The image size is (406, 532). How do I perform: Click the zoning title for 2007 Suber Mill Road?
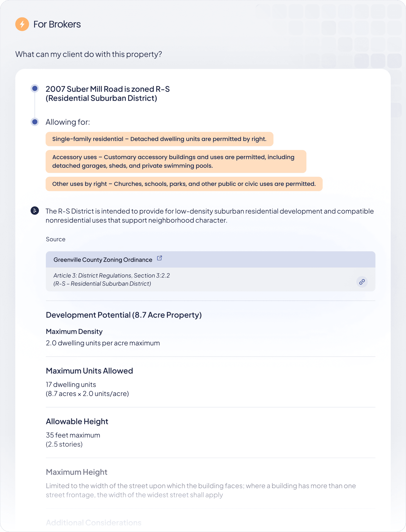click(107, 94)
